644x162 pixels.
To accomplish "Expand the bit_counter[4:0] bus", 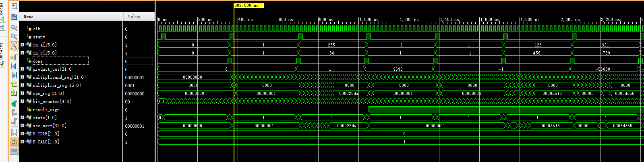I will click(x=22, y=101).
